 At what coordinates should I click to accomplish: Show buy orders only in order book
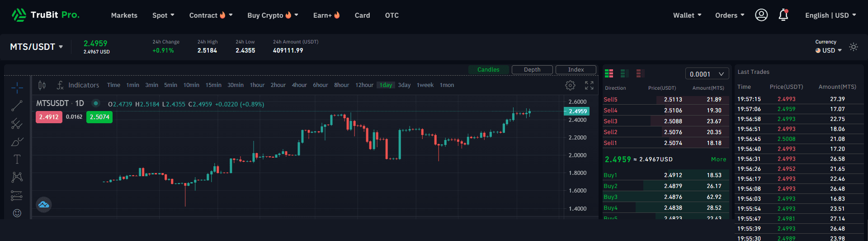click(625, 73)
